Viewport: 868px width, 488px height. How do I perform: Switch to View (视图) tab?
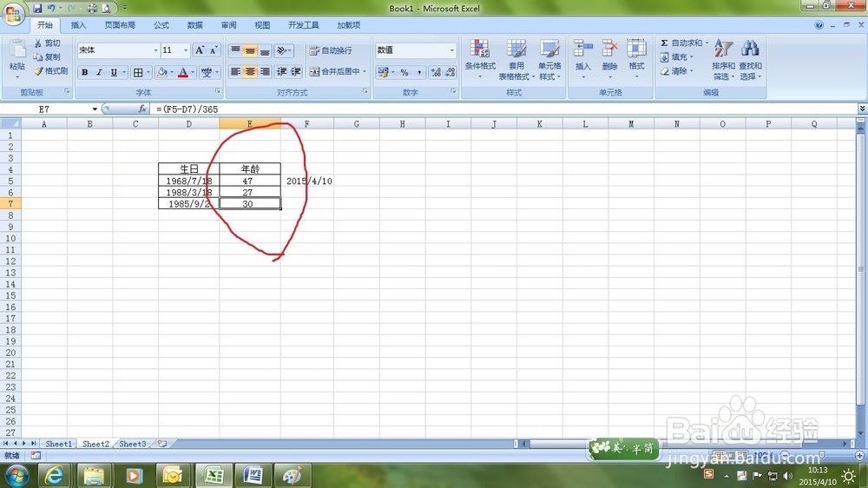(262, 25)
